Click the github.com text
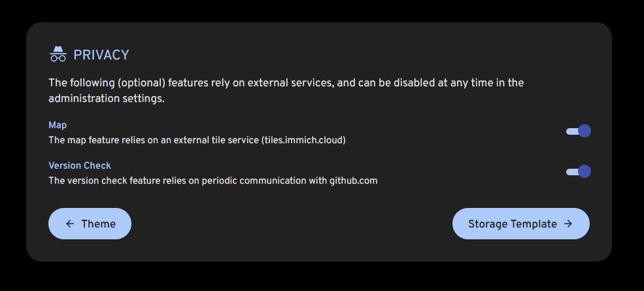The height and width of the screenshot is (291, 644). (353, 180)
